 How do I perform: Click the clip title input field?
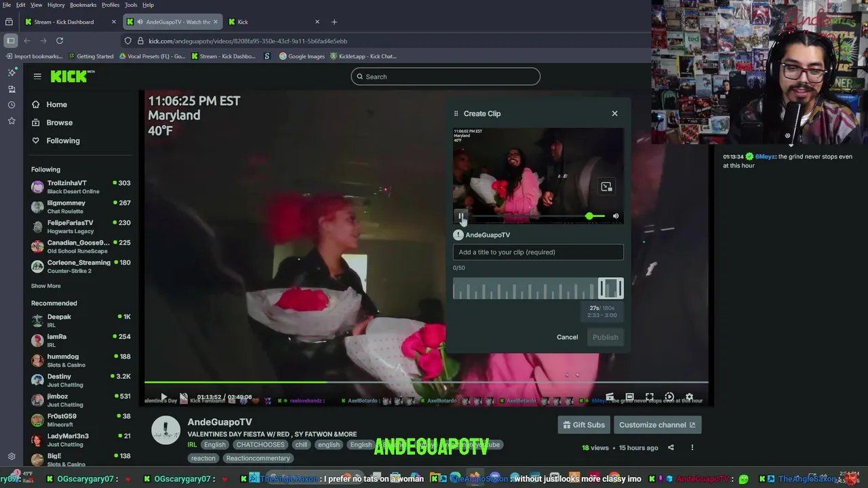pos(538,252)
